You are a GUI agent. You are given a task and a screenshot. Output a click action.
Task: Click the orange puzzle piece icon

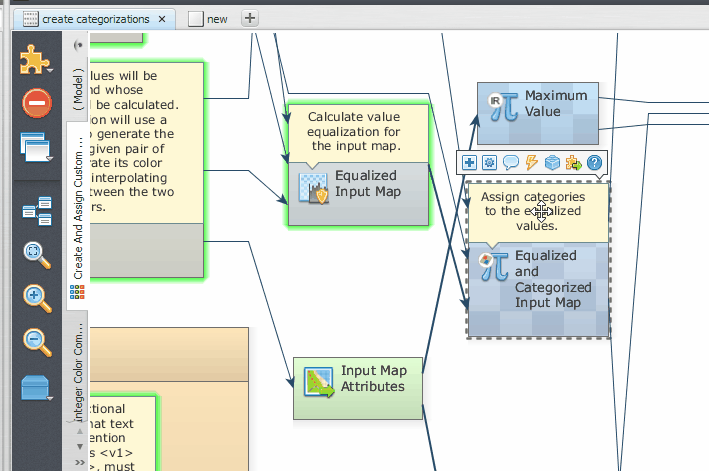click(x=35, y=60)
